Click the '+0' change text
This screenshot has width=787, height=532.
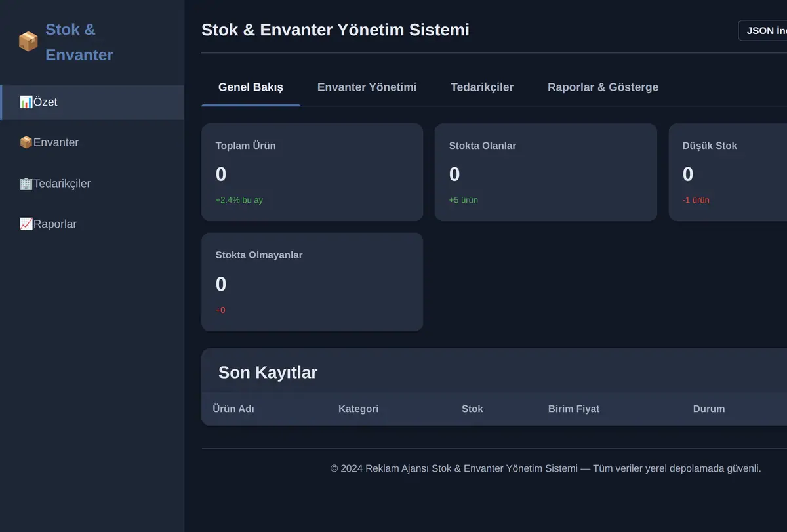(x=220, y=310)
